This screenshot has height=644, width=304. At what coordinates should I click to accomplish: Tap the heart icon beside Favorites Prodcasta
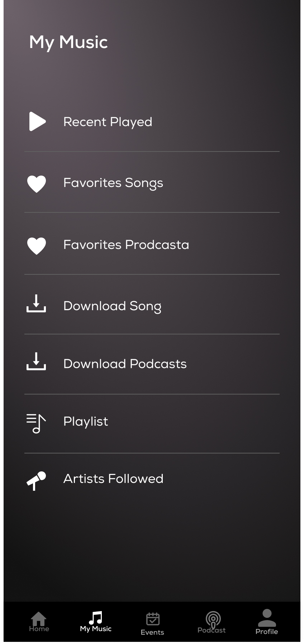(x=37, y=246)
